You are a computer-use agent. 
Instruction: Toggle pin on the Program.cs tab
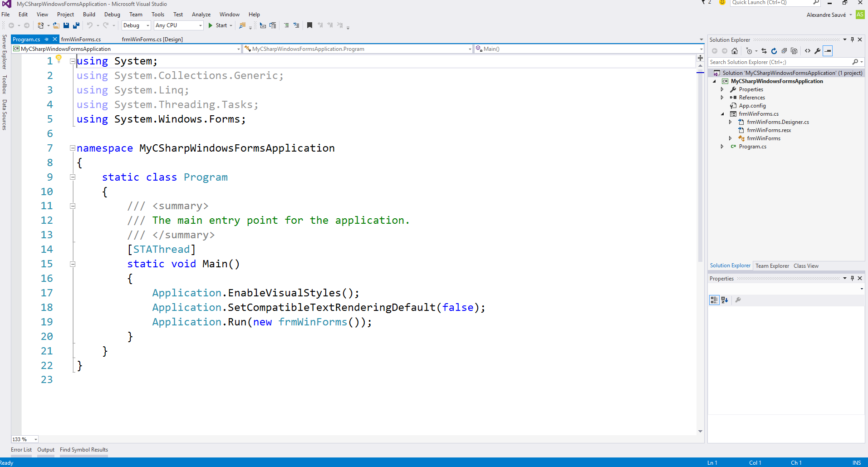click(x=47, y=39)
